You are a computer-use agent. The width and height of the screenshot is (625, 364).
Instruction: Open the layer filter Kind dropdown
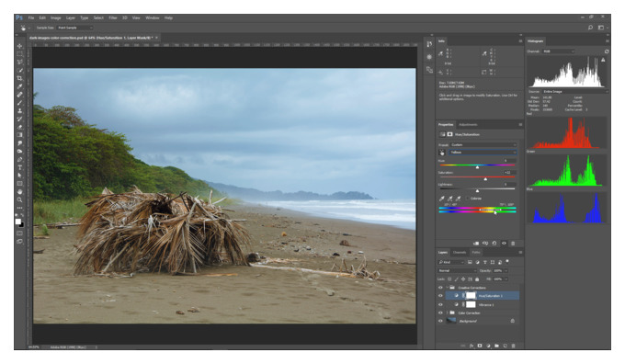click(x=451, y=262)
